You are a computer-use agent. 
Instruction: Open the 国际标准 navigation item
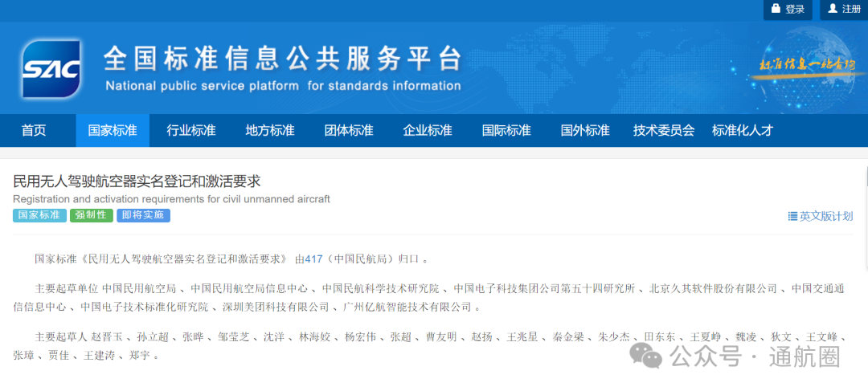pos(506,131)
